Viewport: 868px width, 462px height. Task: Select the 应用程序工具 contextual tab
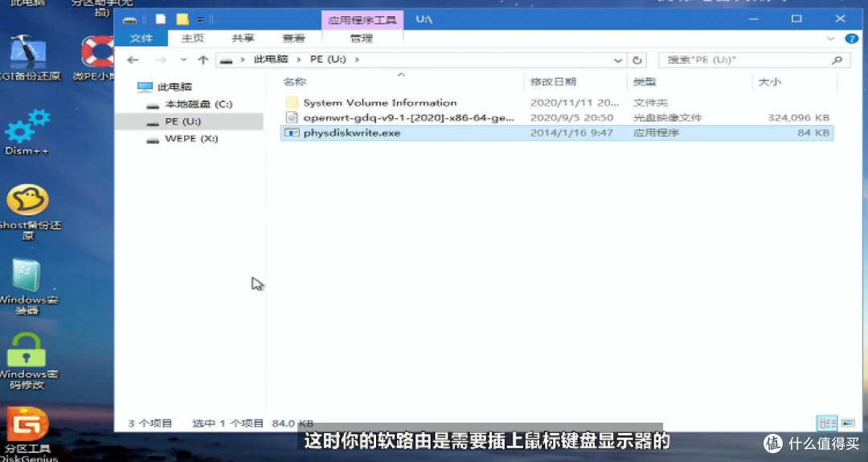362,20
